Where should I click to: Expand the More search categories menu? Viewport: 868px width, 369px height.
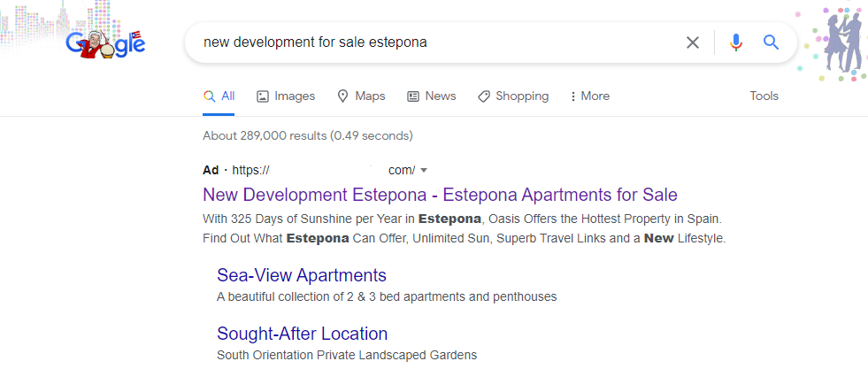[x=589, y=96]
